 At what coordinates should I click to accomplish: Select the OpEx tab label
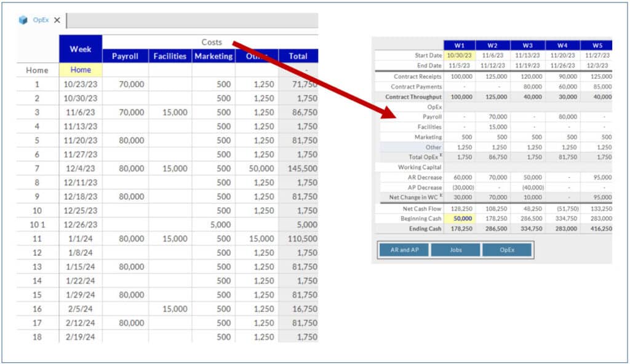click(41, 20)
